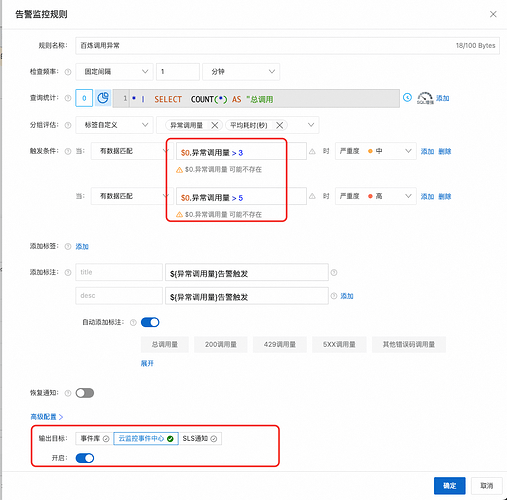Click help icon after desc value field
This screenshot has width=507, height=500.
(334, 296)
